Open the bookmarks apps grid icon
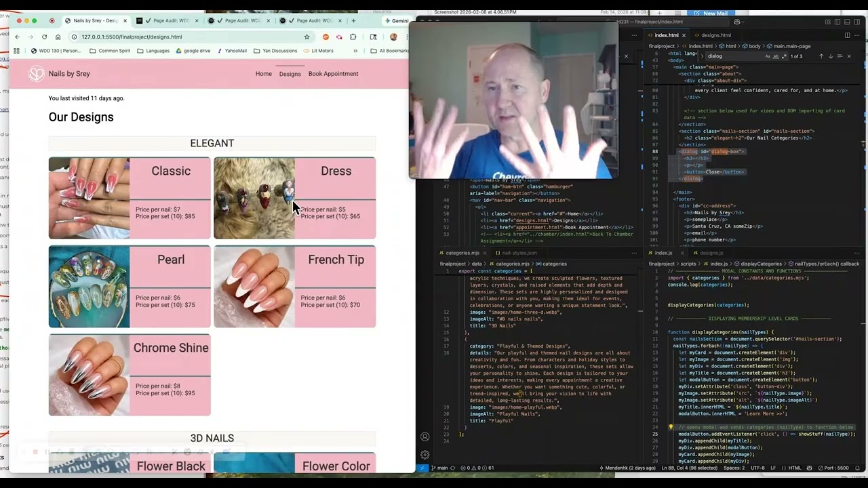 click(x=16, y=51)
